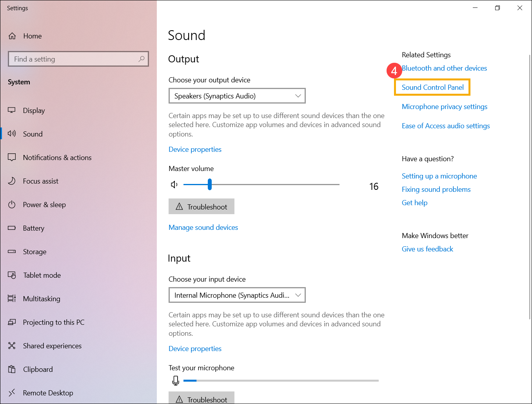Screen dimensions: 532x404
Task: Open Ease of Access audio settings
Action: tap(446, 126)
